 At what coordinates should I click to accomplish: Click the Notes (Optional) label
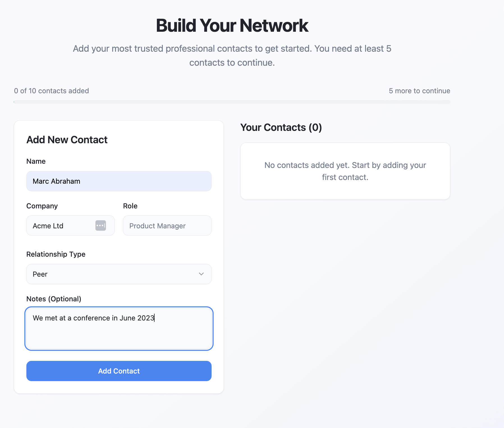(54, 299)
